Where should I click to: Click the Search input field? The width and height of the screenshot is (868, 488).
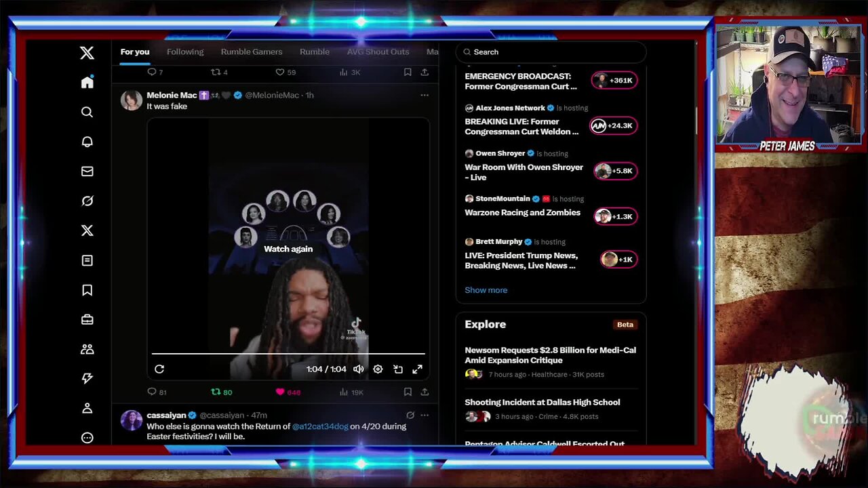(551, 52)
